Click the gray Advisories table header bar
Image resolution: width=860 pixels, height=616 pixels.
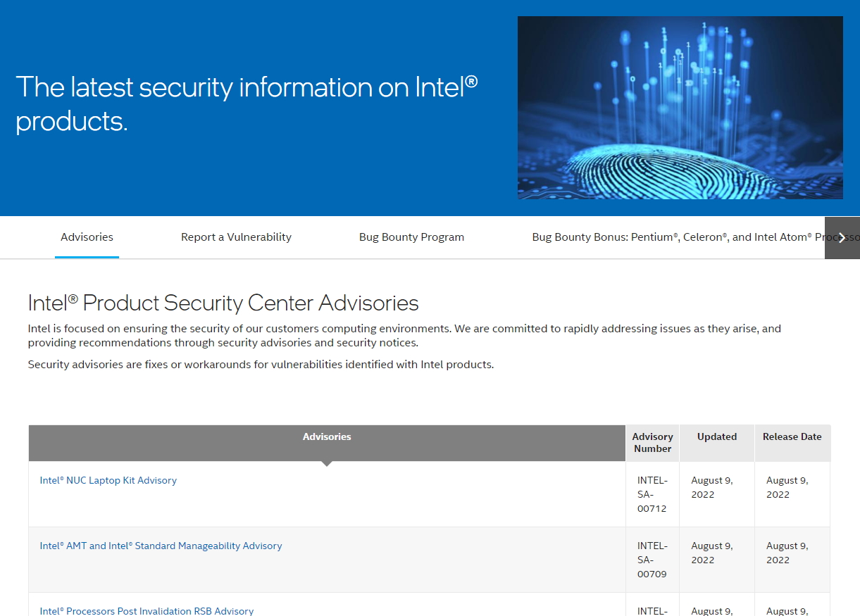tap(327, 436)
